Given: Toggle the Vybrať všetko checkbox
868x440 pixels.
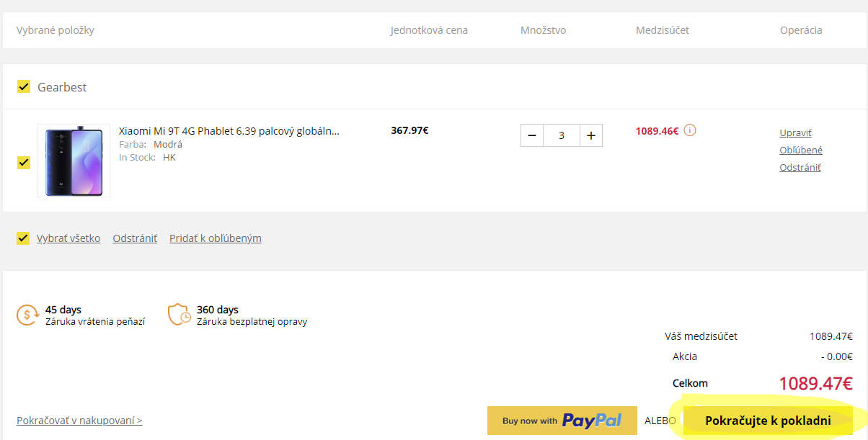Looking at the screenshot, I should (x=23, y=238).
